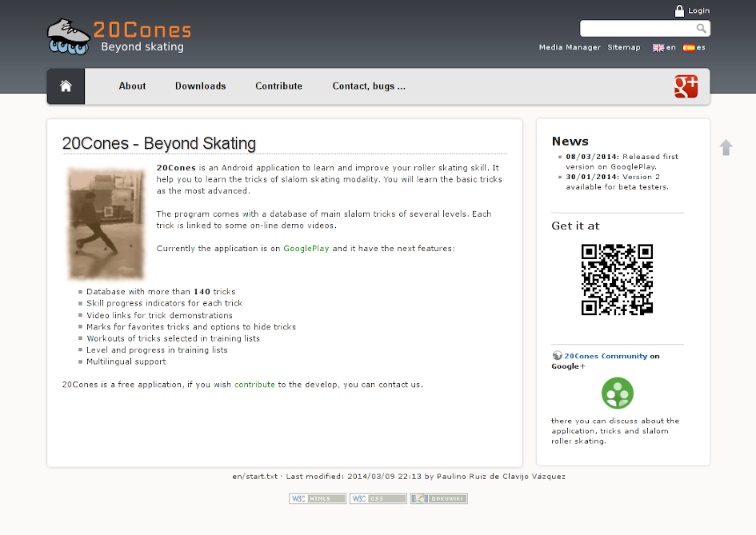Open the Media Manager link
The image size is (756, 535).
[x=569, y=48]
